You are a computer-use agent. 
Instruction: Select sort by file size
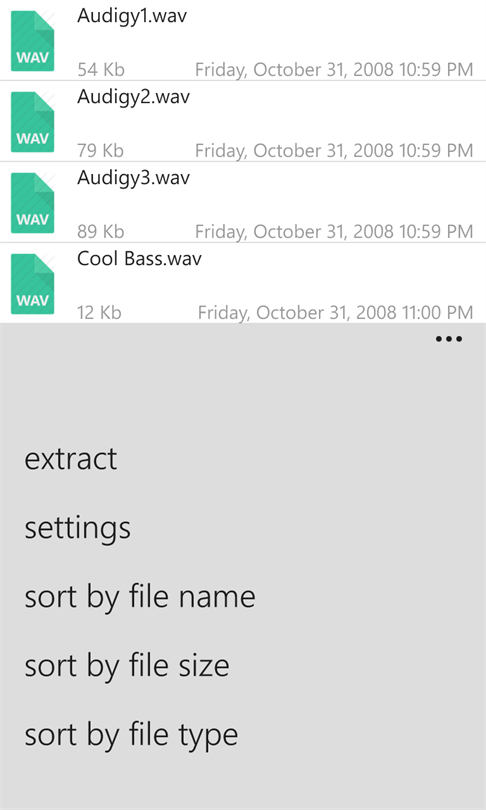tap(127, 665)
